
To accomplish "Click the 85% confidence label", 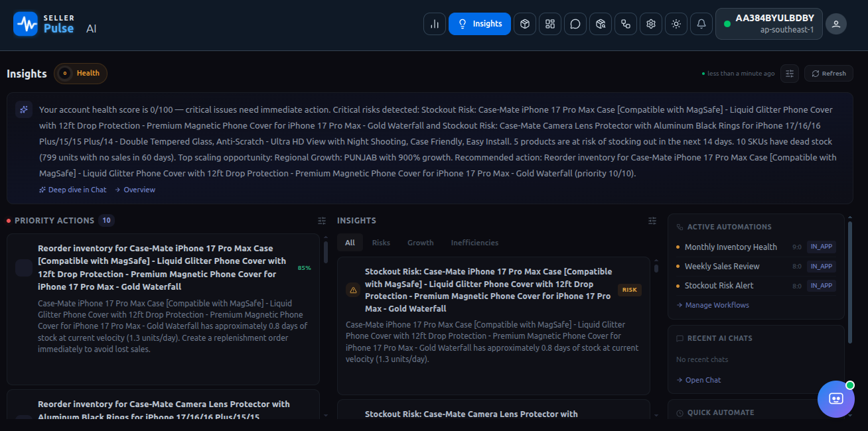I will tap(305, 268).
